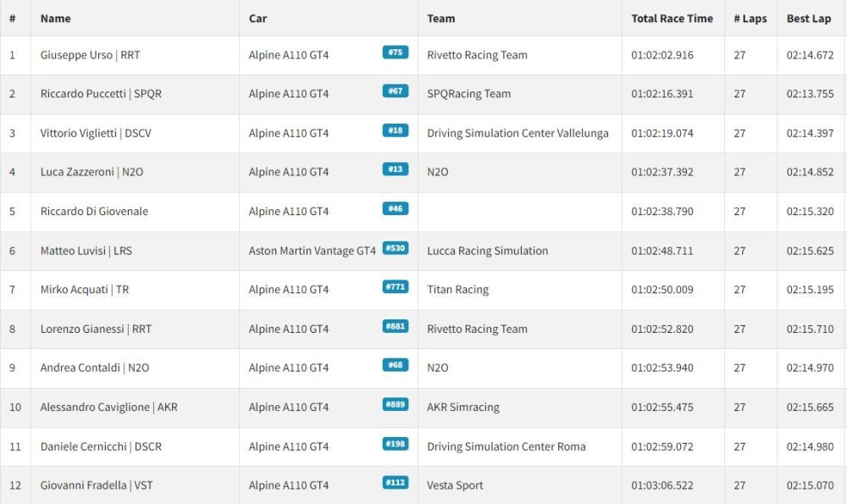Click Driving Simulation Center Vallelunga team

pos(518,134)
